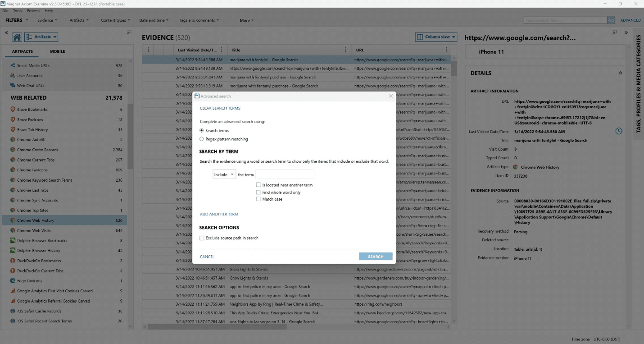Image resolution: width=644 pixels, height=344 pixels.
Task: Open the Process menu
Action: pos(33,10)
